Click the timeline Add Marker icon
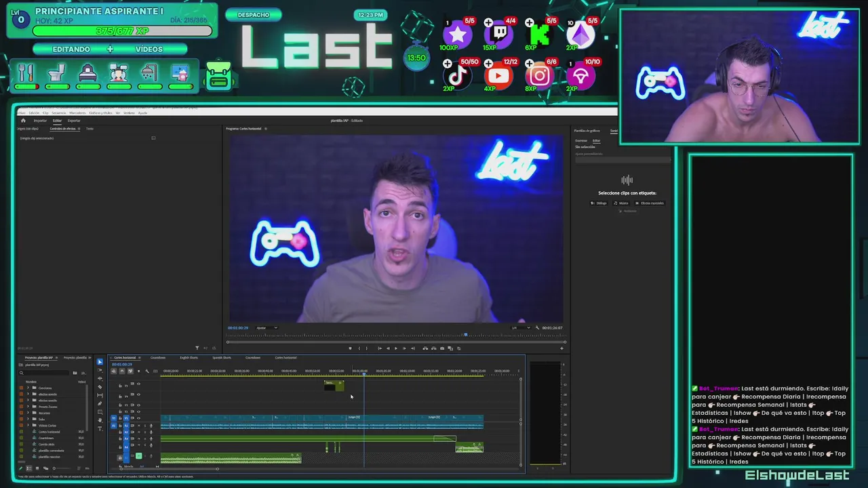The height and width of the screenshot is (488, 868). pyautogui.click(x=138, y=371)
